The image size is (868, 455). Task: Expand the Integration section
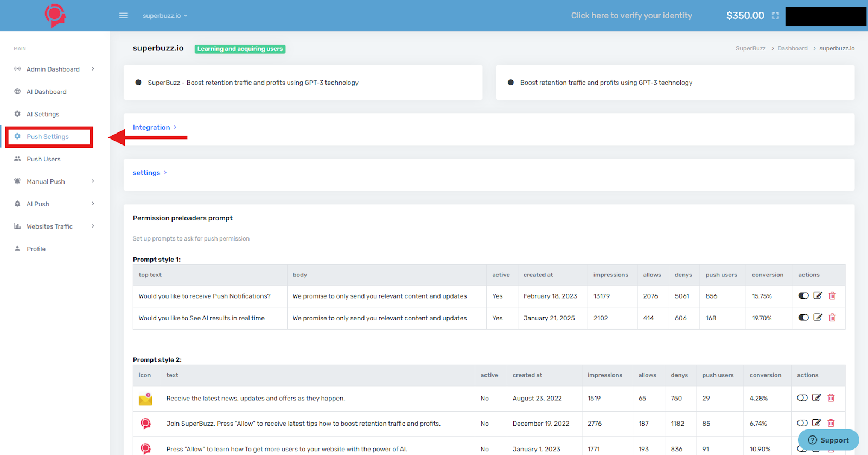click(155, 128)
